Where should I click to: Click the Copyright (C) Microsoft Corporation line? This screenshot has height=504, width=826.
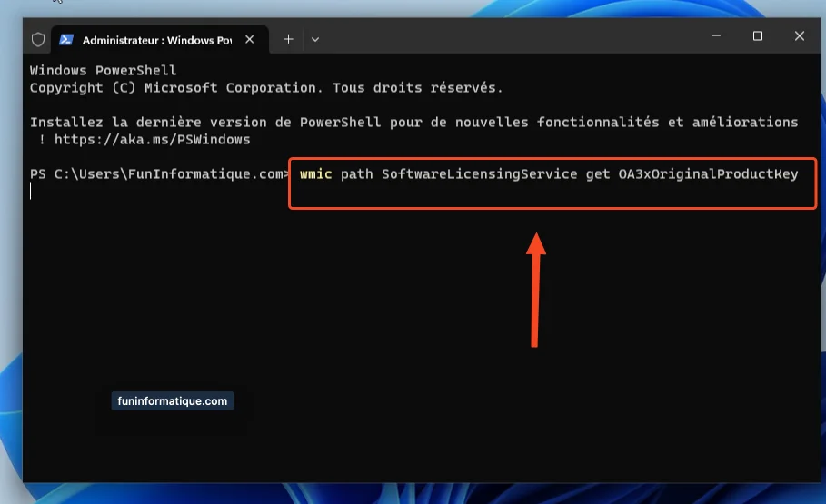tap(266, 88)
